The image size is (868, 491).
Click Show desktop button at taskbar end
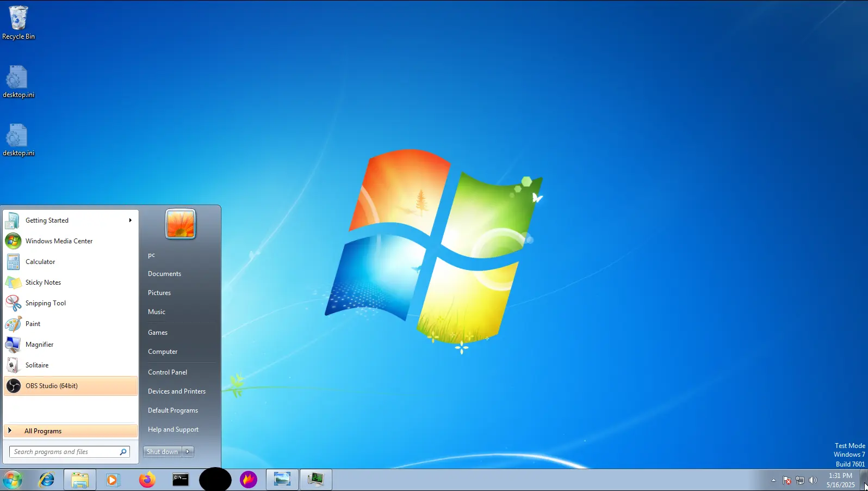(x=864, y=480)
